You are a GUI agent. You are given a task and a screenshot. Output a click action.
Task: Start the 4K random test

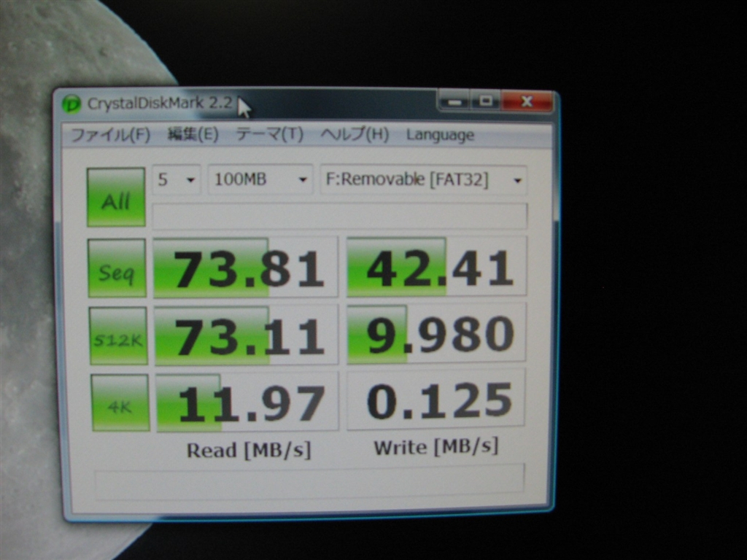pyautogui.click(x=120, y=402)
